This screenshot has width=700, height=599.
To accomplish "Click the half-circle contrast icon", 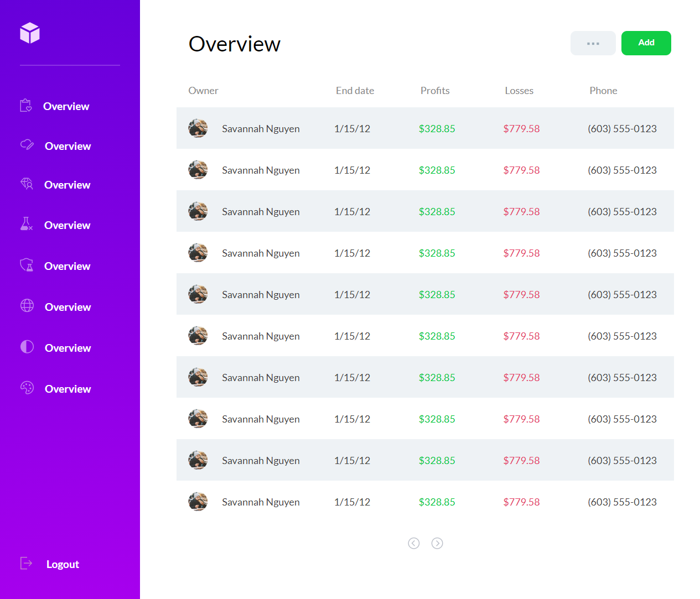I will 27,347.
